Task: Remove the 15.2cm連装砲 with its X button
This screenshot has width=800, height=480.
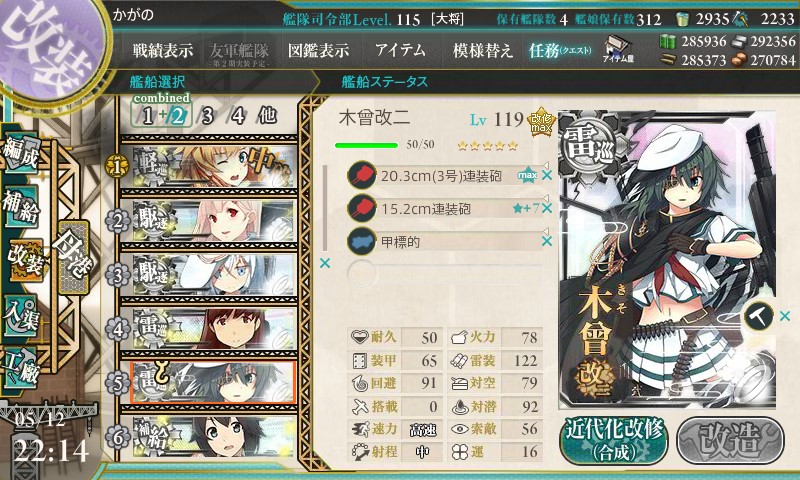Action: 547,208
